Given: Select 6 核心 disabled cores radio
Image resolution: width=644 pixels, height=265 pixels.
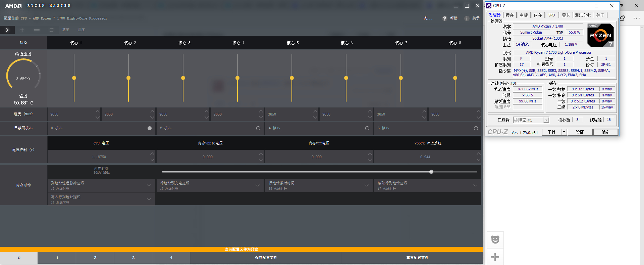Looking at the screenshot, I should point(476,128).
